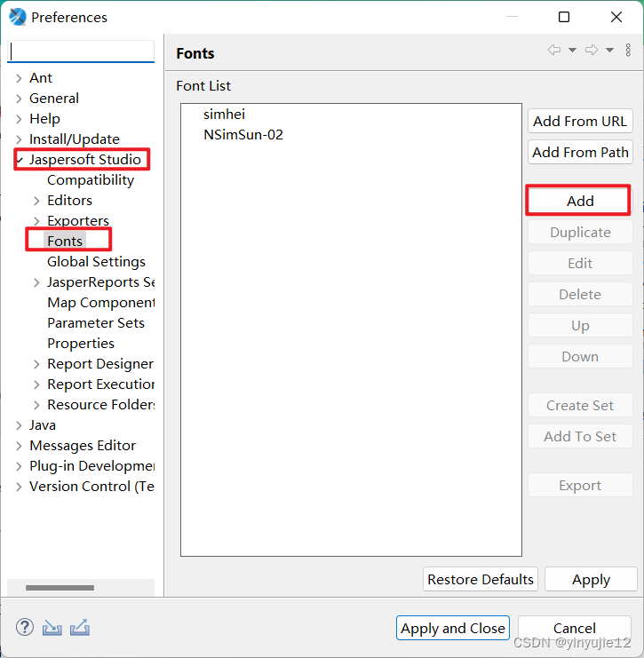Image resolution: width=644 pixels, height=658 pixels.
Task: Open the forward history dropdown arrow
Action: [x=609, y=51]
